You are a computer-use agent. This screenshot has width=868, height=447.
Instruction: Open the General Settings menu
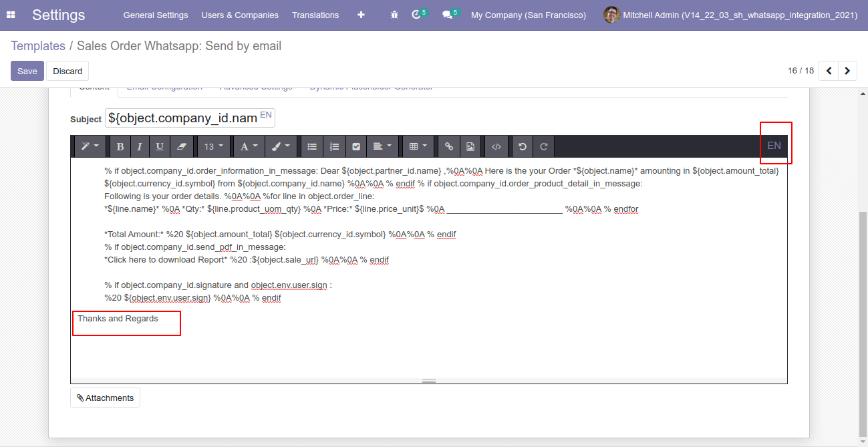pyautogui.click(x=156, y=15)
